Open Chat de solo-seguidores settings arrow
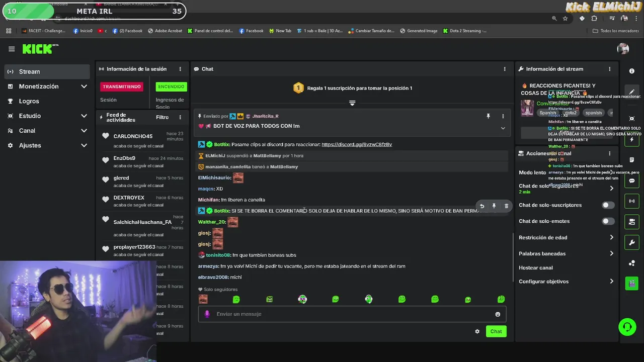This screenshot has height=362, width=644. [x=611, y=188]
